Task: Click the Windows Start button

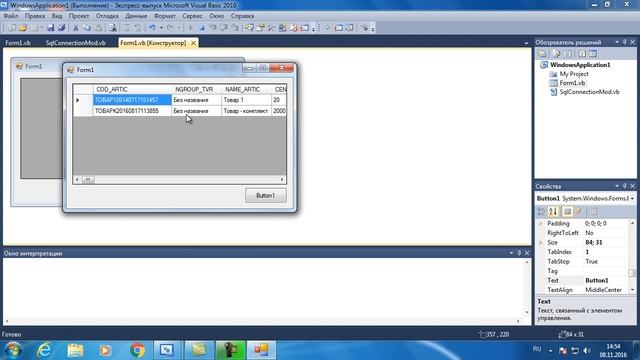Action: tap(13, 350)
